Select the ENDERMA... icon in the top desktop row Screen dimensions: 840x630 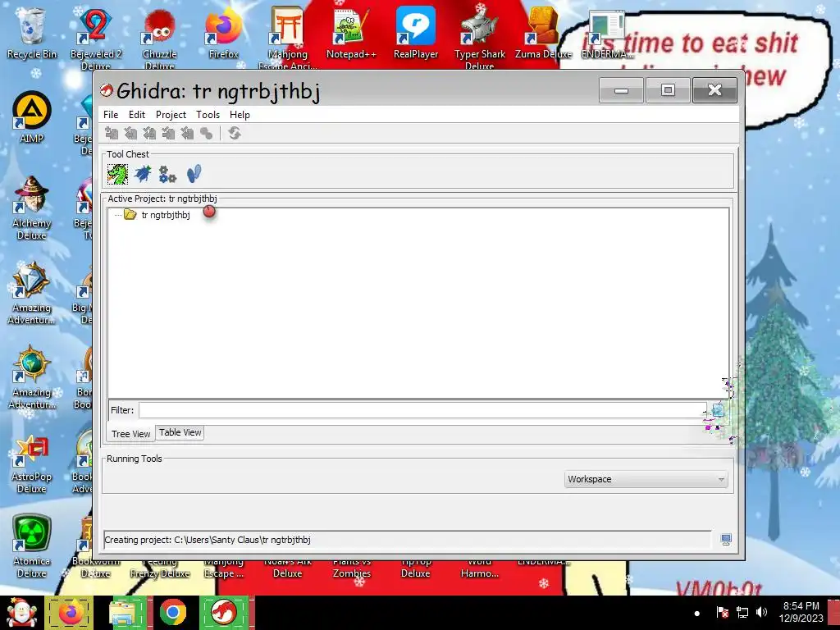pyautogui.click(x=607, y=33)
